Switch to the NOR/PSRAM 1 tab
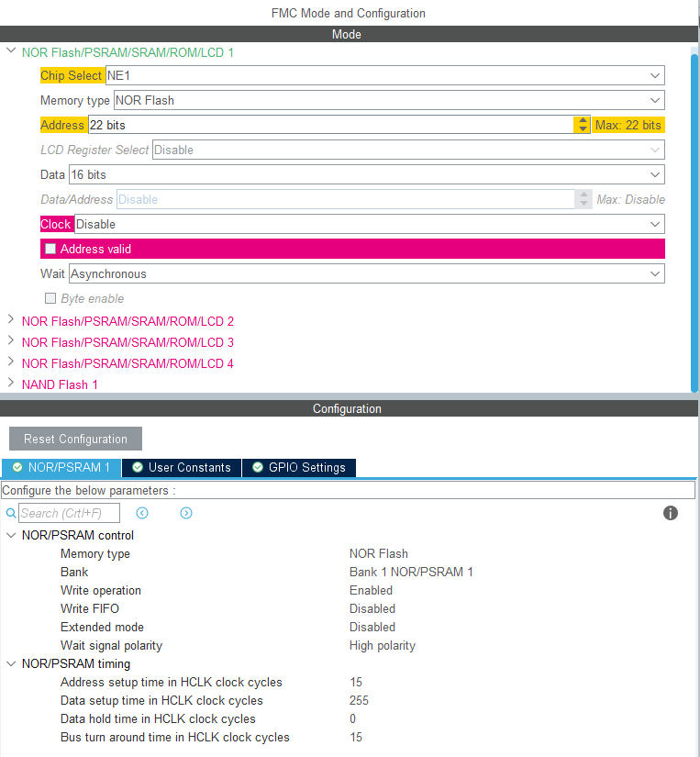This screenshot has height=757, width=700. [x=61, y=467]
